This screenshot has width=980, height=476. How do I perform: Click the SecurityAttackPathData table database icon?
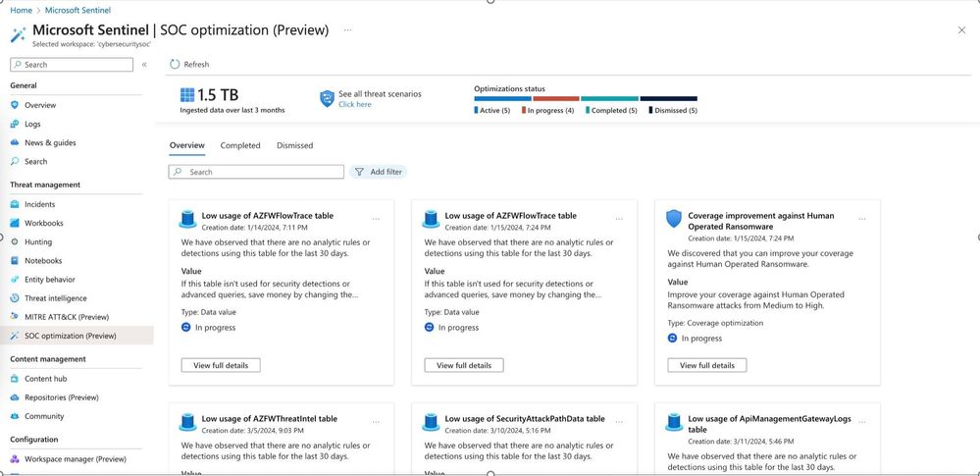click(431, 422)
